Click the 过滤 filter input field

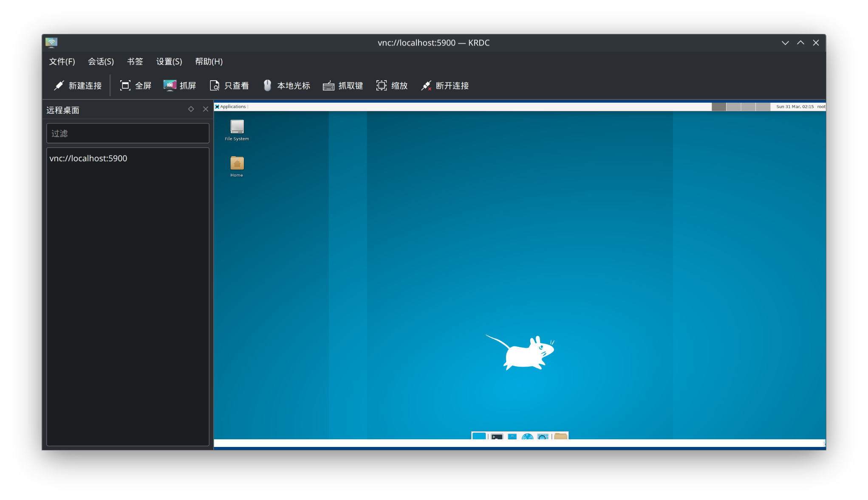pyautogui.click(x=127, y=134)
